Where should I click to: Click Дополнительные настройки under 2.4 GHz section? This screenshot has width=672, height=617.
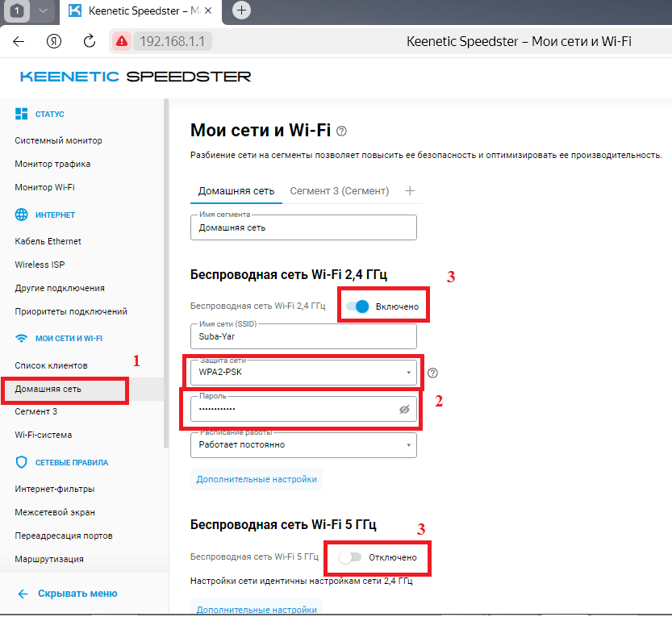(256, 479)
